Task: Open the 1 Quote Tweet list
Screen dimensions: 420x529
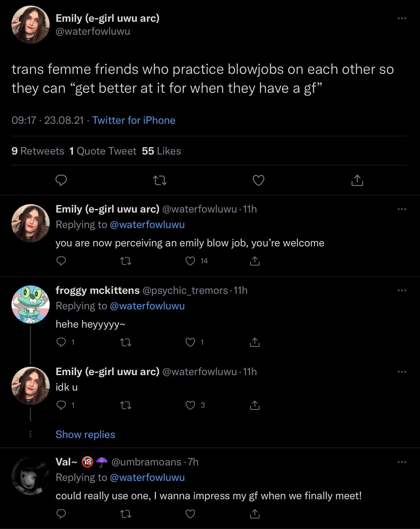Action: (x=103, y=151)
